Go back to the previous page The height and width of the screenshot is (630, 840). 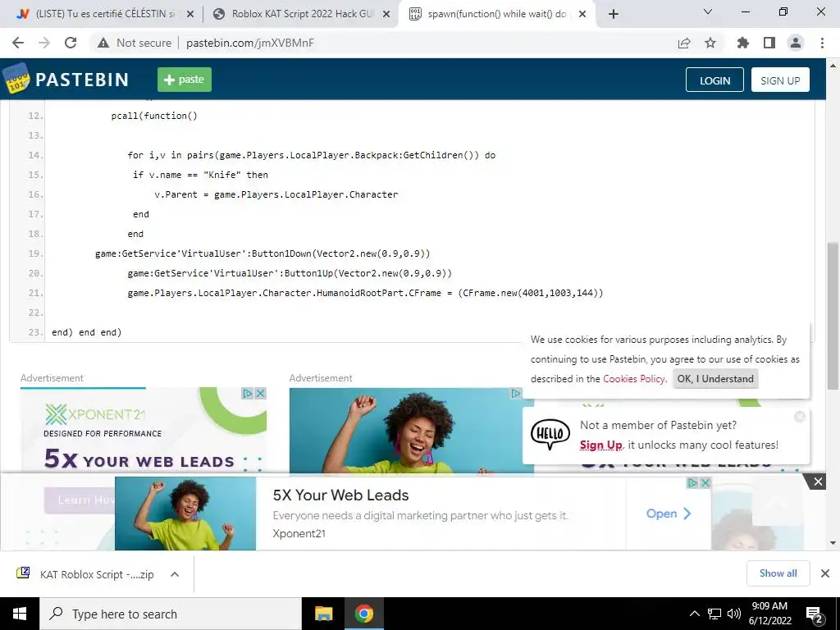click(18, 43)
